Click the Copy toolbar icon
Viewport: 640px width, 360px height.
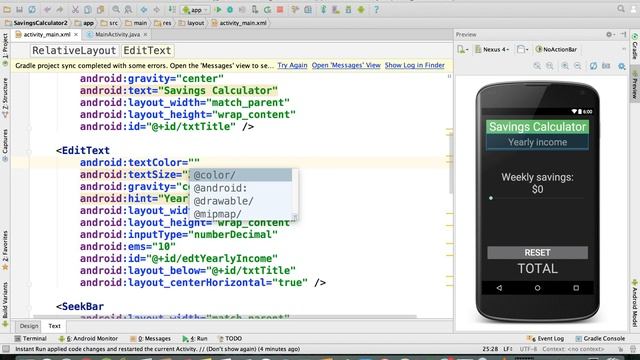click(x=88, y=9)
